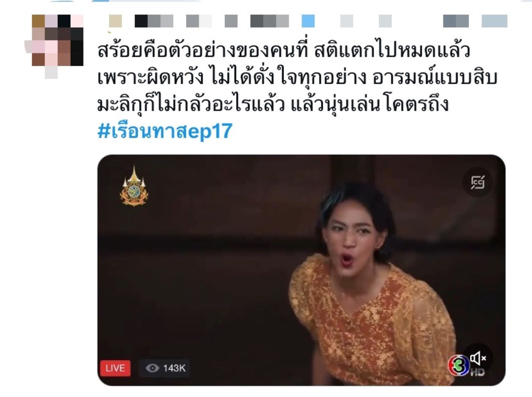Click the blue pixelated badge beside the name
The height and width of the screenshot is (397, 532).
pyautogui.click(x=308, y=21)
